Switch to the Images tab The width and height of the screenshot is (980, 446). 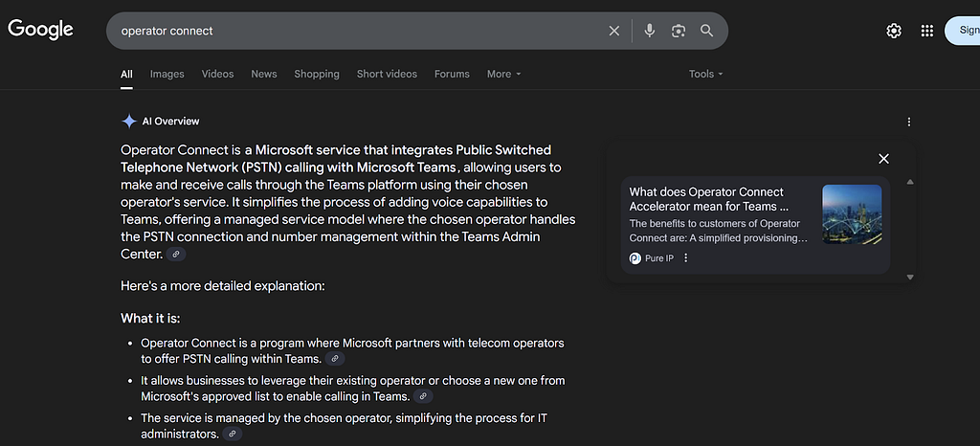pos(167,74)
